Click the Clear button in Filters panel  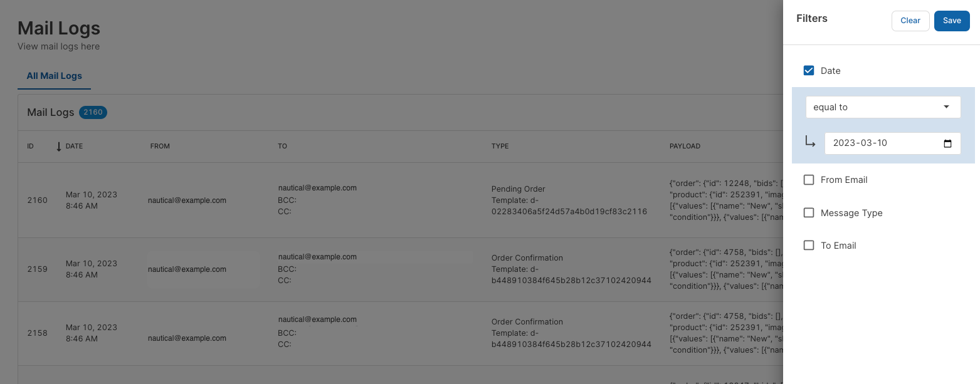click(x=910, y=21)
